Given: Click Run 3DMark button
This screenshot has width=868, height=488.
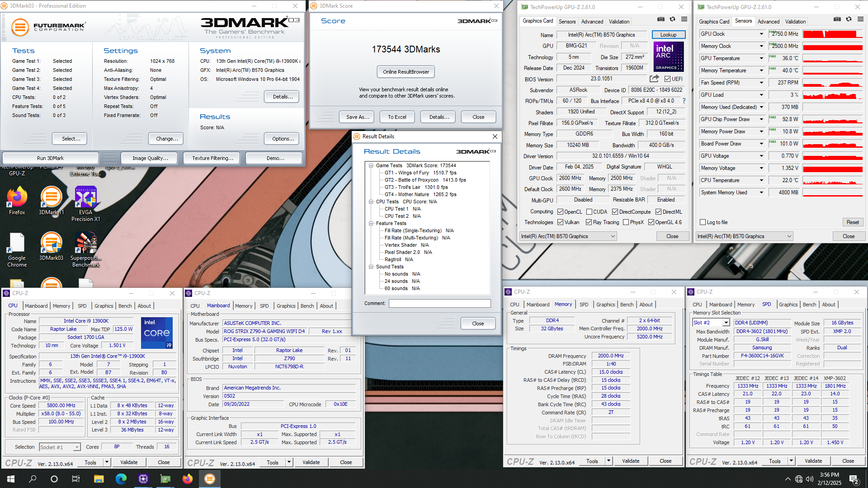Looking at the screenshot, I should click(50, 158).
